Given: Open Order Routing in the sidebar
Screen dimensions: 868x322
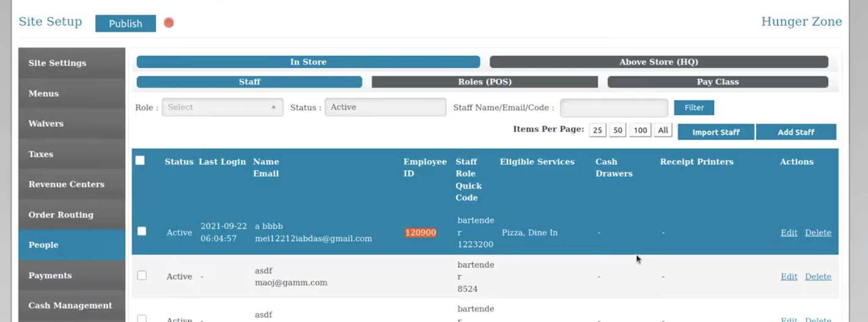Looking at the screenshot, I should 72,214.
